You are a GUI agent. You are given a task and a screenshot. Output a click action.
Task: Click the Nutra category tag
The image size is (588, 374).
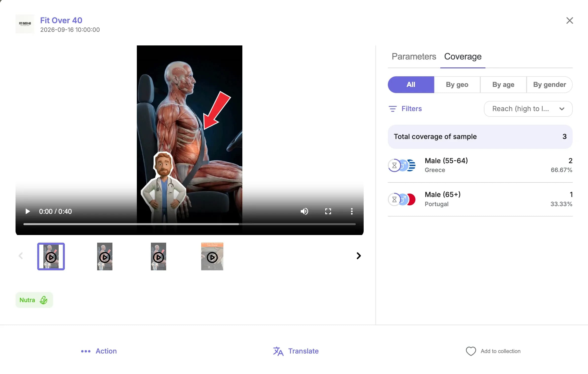coord(34,300)
